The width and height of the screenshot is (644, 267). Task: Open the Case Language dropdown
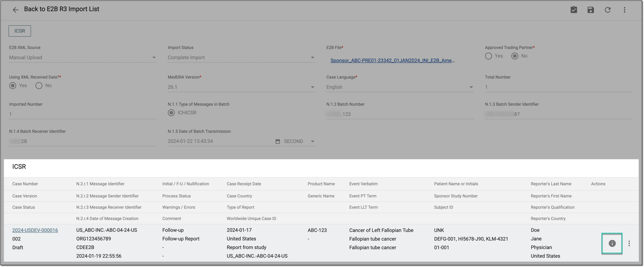tap(471, 87)
